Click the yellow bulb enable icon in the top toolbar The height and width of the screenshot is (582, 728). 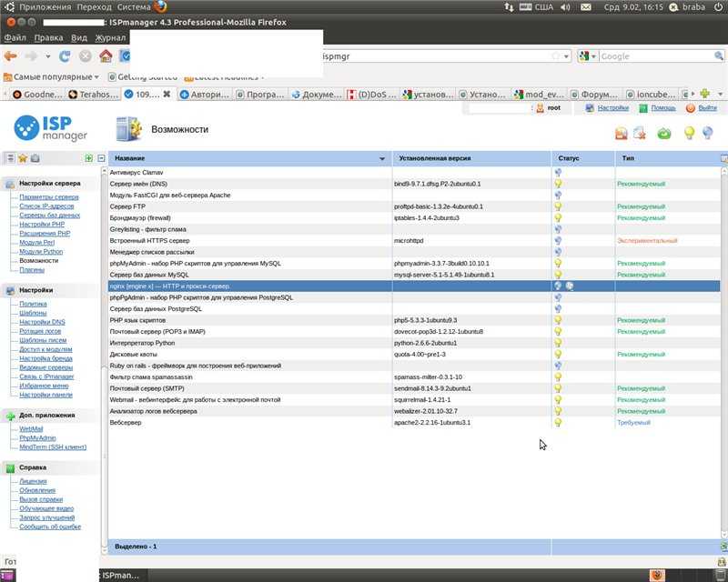[689, 133]
